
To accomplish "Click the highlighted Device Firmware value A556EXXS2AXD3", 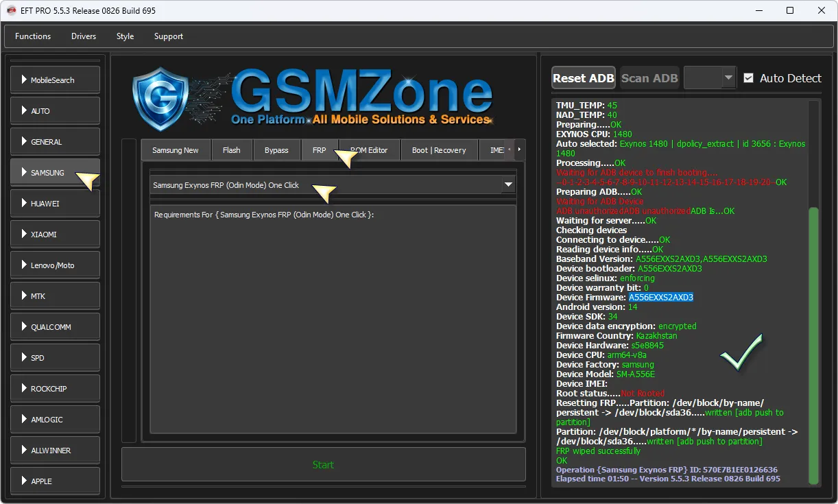I will [661, 298].
